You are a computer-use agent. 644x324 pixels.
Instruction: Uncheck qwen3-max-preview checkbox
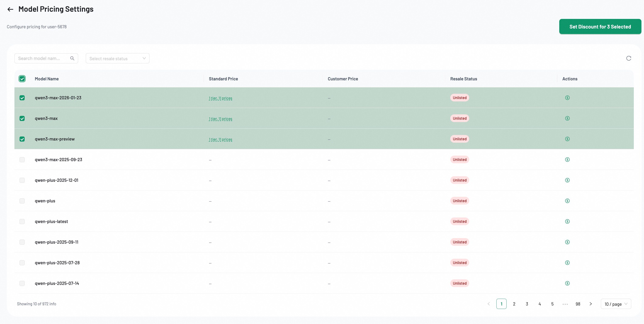click(x=22, y=139)
